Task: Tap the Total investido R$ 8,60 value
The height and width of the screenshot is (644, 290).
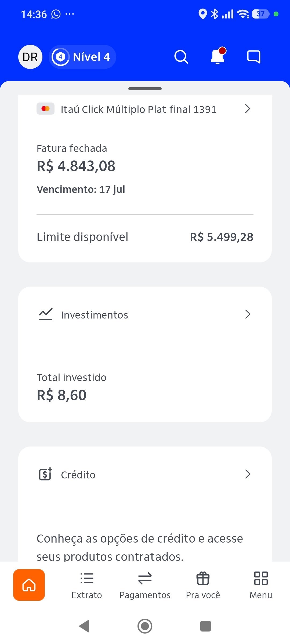Action: pos(61,395)
